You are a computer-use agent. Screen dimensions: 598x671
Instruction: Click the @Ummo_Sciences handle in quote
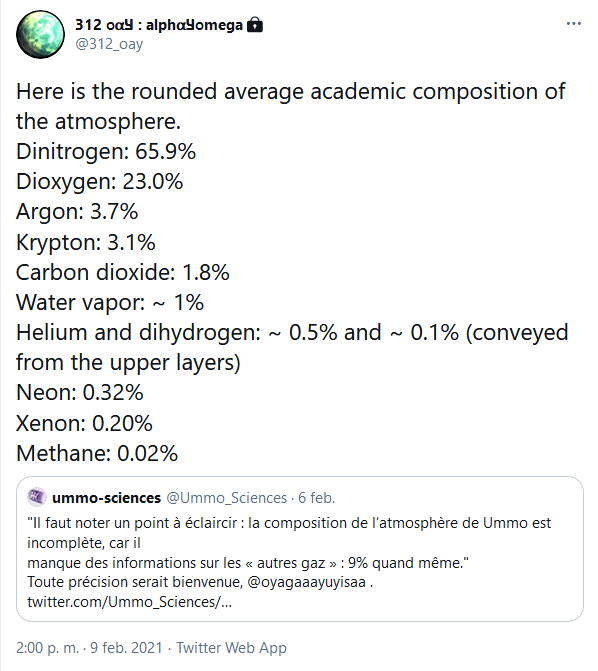click(x=226, y=498)
